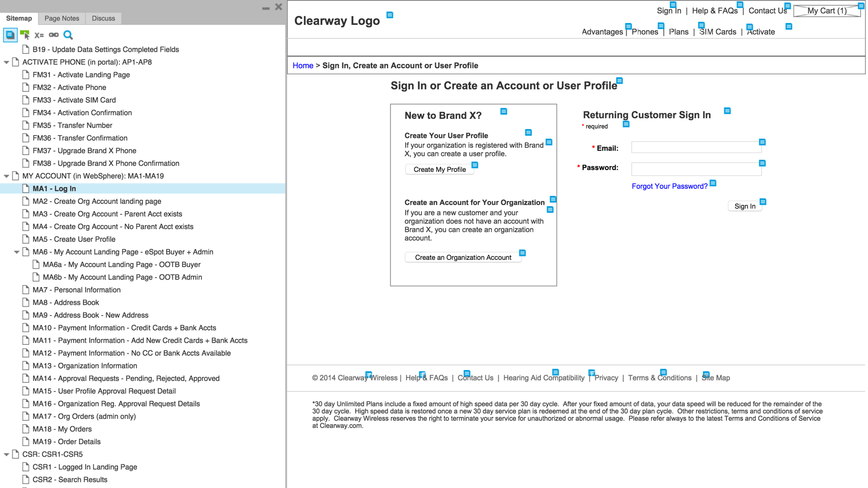This screenshot has width=868, height=488.
Task: Click into the Password input field
Action: 696,169
